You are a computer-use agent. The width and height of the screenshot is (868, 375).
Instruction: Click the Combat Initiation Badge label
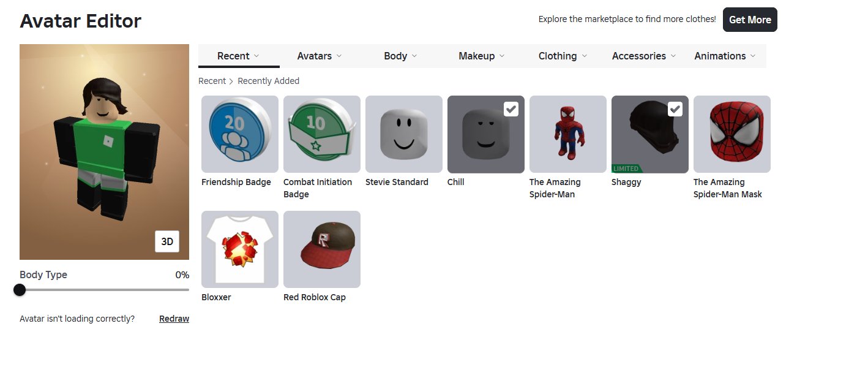[318, 188]
